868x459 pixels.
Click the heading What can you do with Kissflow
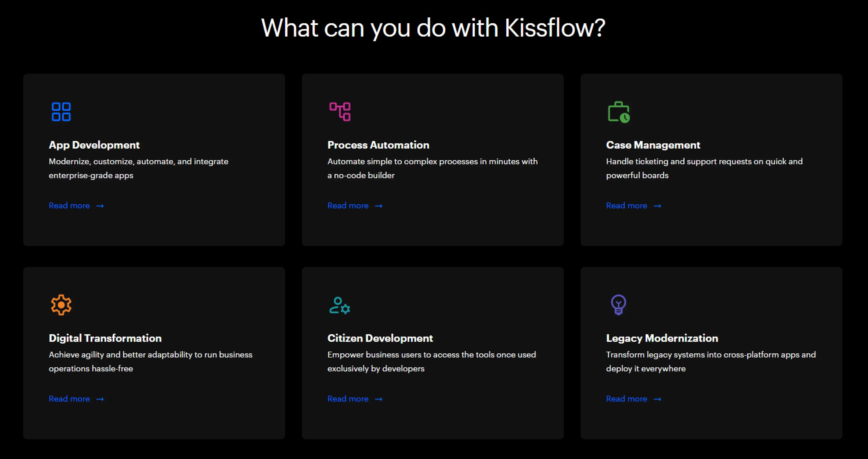pyautogui.click(x=433, y=28)
